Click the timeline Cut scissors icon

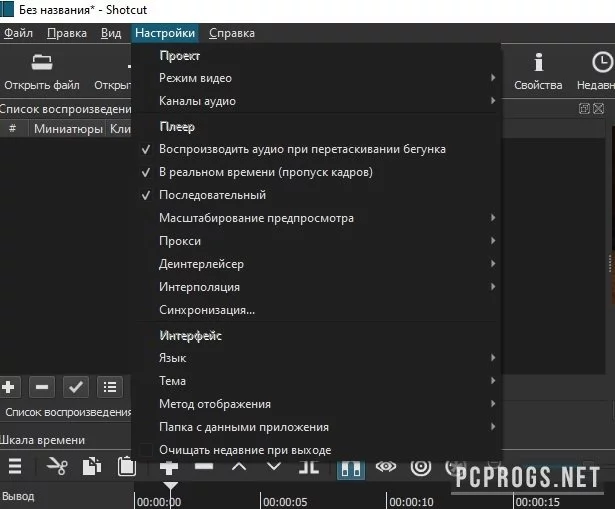pos(57,466)
